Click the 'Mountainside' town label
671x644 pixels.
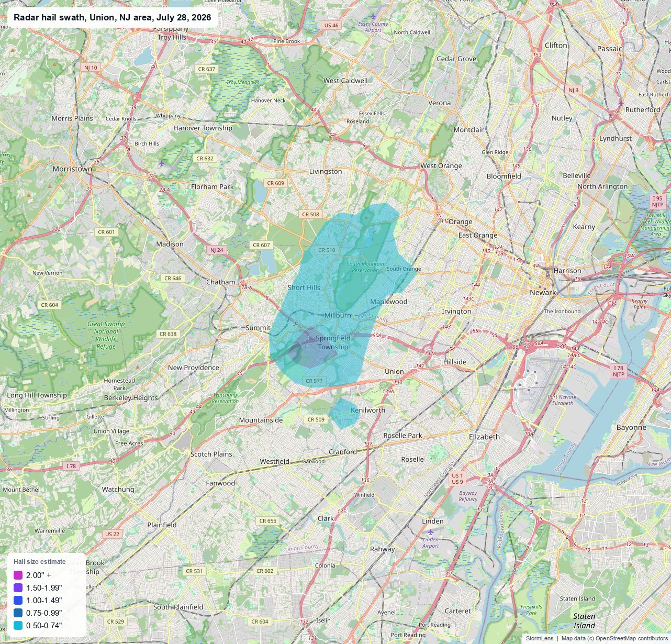point(261,420)
